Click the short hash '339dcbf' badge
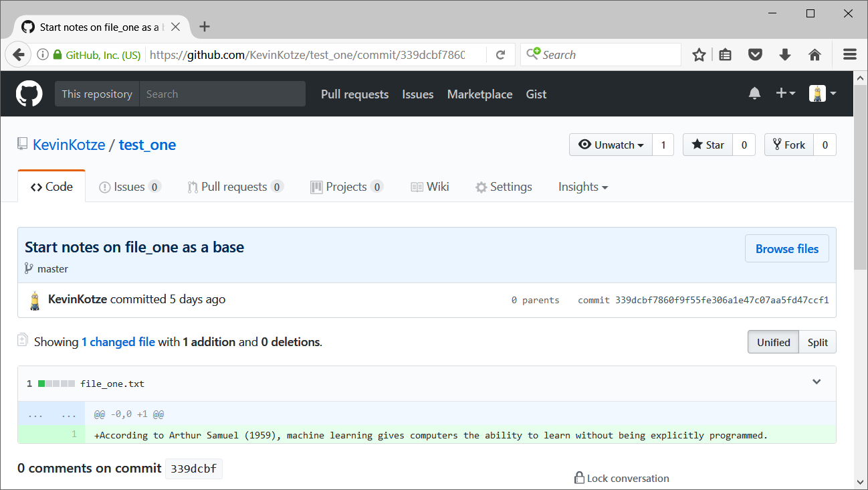The image size is (868, 490). tap(194, 469)
